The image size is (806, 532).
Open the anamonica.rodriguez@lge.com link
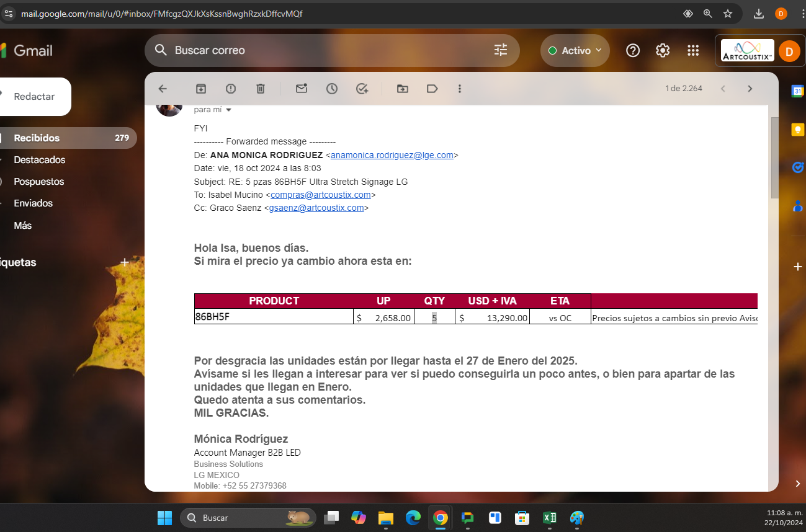[392, 155]
